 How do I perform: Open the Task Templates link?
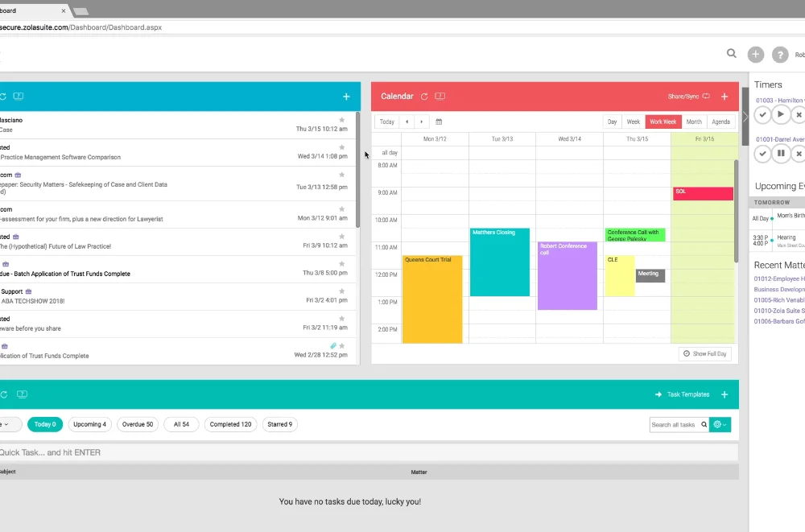point(683,394)
